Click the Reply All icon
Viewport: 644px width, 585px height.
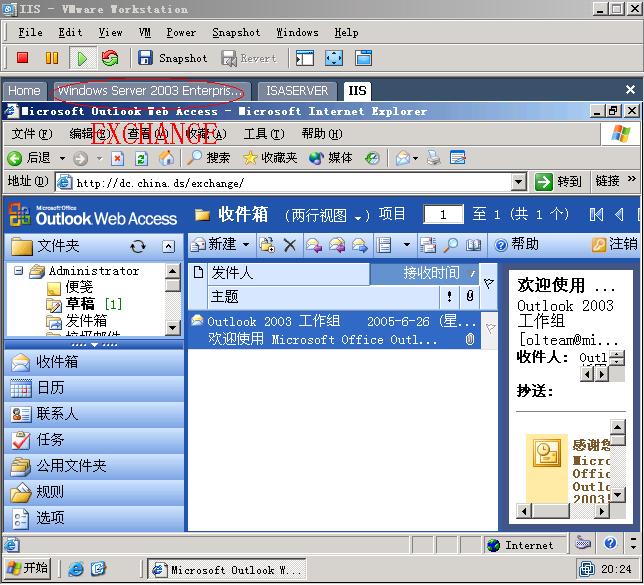click(337, 245)
